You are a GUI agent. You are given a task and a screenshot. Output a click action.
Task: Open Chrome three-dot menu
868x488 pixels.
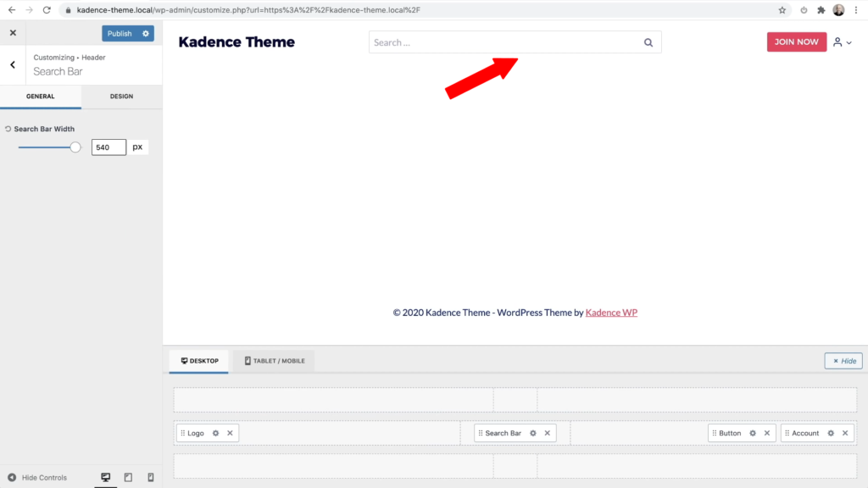coord(856,10)
